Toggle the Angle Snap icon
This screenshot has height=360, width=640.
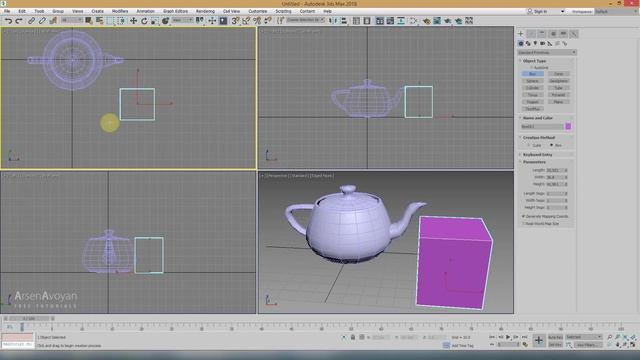point(246,20)
